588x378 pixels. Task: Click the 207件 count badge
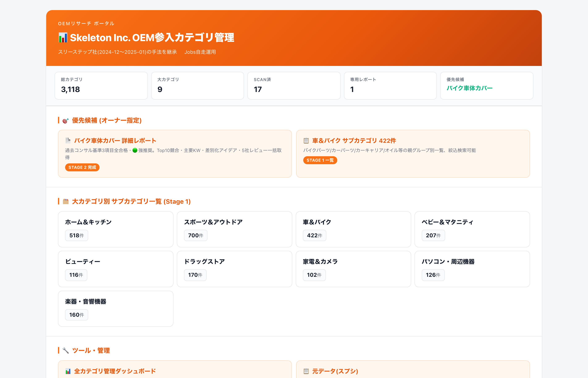pos(433,235)
